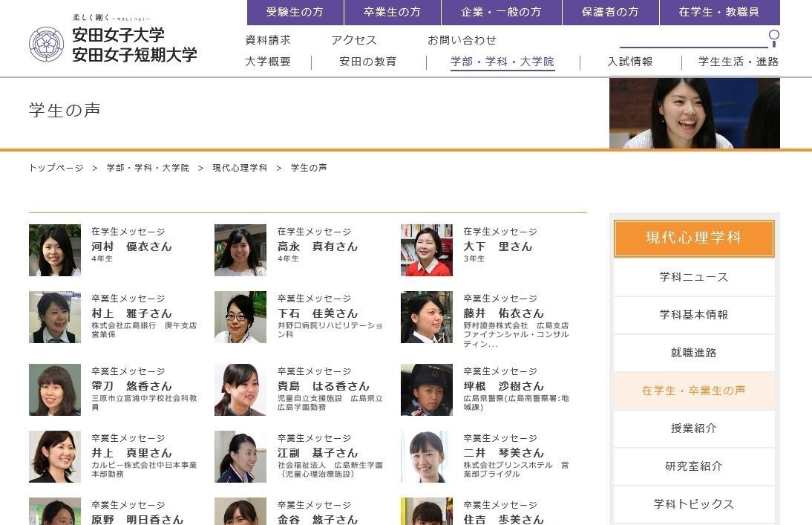Viewport: 812px width, 525px height.
Task: Click the photo of 帯刀 悠香さん
Action: (55, 390)
